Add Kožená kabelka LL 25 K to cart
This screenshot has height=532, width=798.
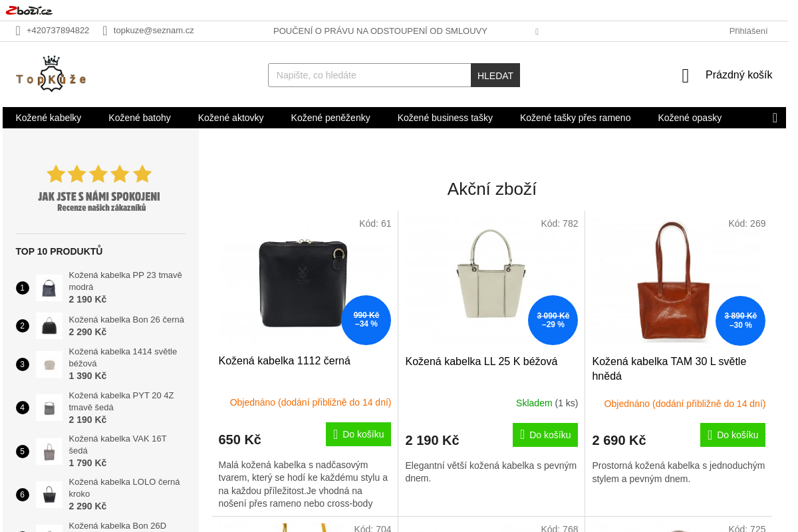[x=545, y=435]
